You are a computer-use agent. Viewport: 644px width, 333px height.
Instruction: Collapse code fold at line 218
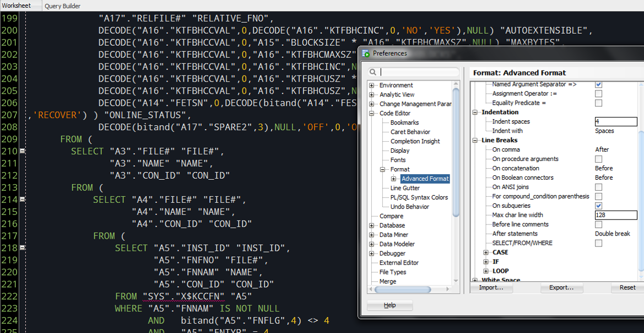(x=22, y=248)
